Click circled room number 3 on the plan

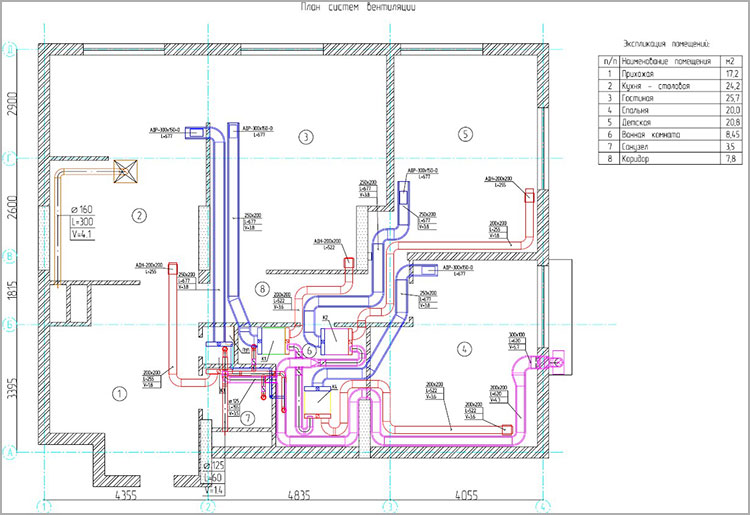(306, 137)
